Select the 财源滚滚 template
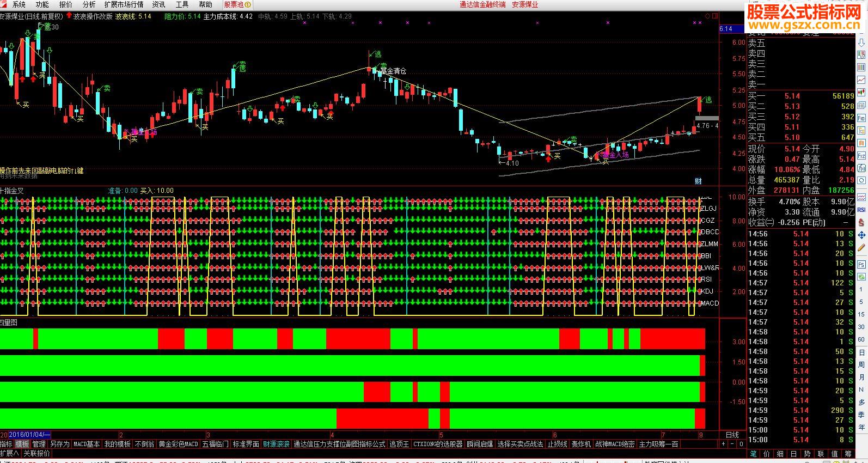The height and width of the screenshot is (463, 868). coord(277,444)
